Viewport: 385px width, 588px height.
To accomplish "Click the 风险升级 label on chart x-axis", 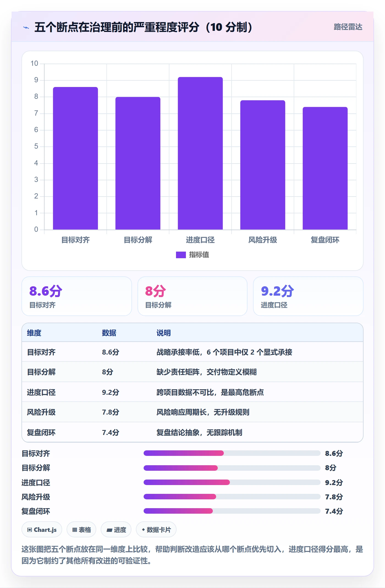I will [263, 240].
